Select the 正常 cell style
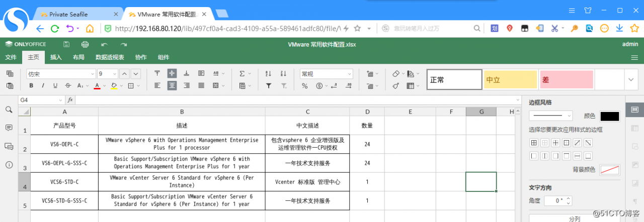The height and width of the screenshot is (222, 644). [x=454, y=79]
